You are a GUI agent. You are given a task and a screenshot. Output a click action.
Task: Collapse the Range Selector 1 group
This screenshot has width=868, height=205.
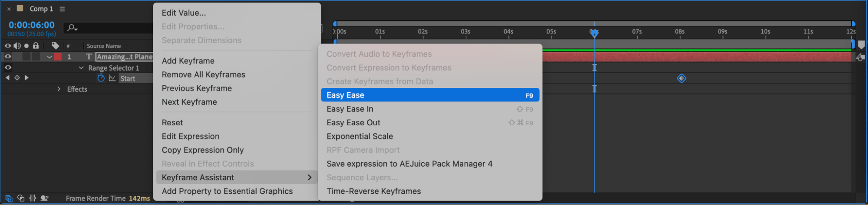click(x=81, y=68)
